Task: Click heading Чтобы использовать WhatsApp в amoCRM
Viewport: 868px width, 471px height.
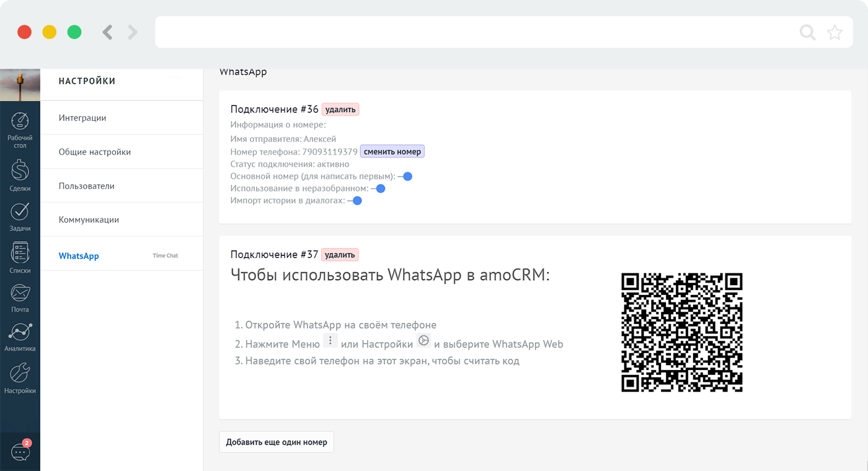Action: pos(390,275)
